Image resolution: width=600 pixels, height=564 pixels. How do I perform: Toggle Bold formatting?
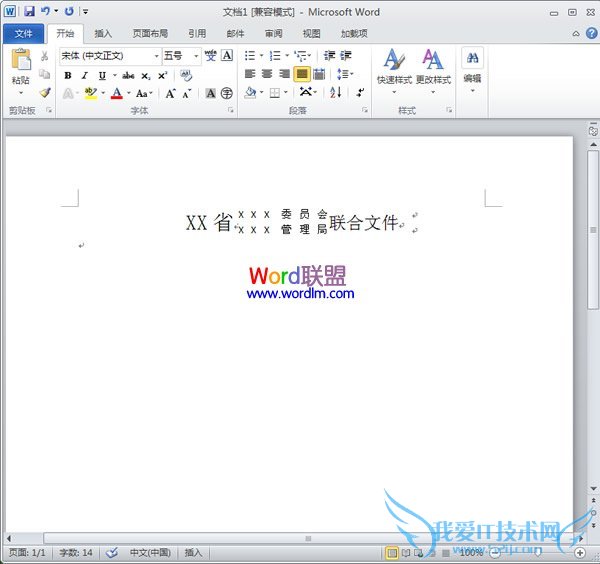pyautogui.click(x=68, y=75)
